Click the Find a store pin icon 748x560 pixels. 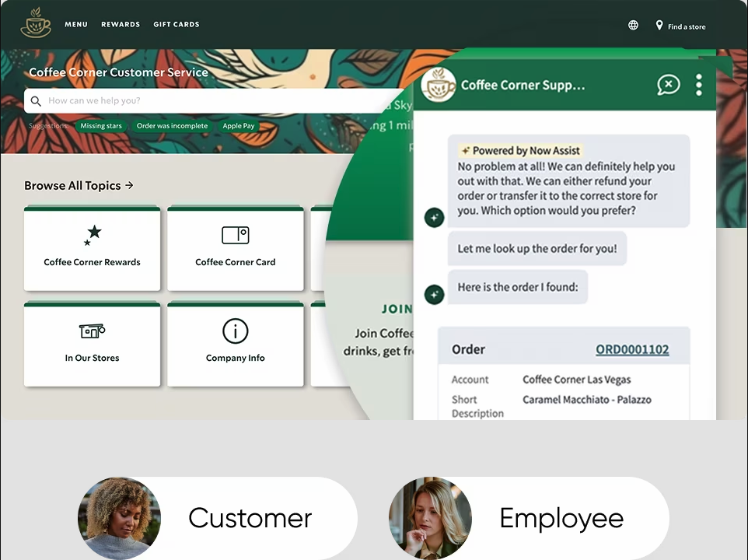659,26
